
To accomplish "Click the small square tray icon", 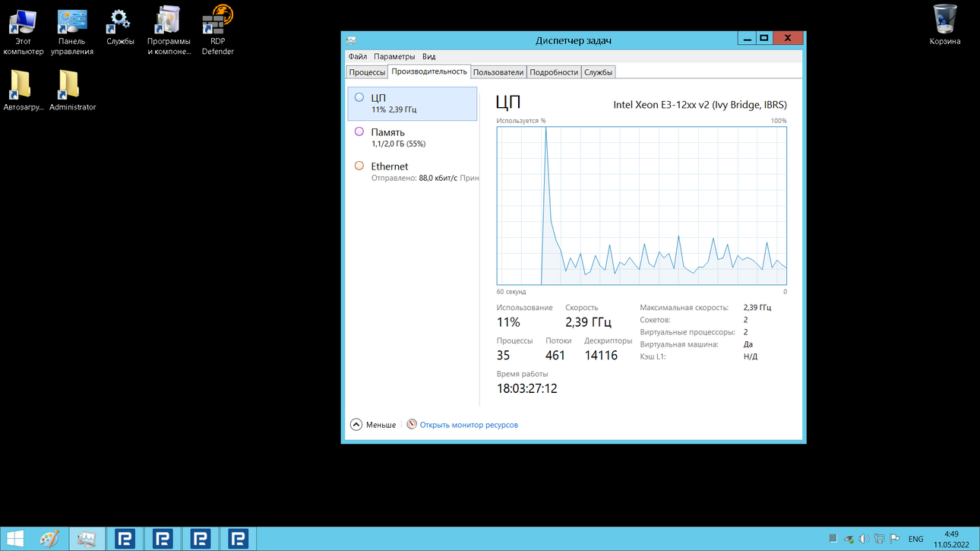I will coord(833,539).
